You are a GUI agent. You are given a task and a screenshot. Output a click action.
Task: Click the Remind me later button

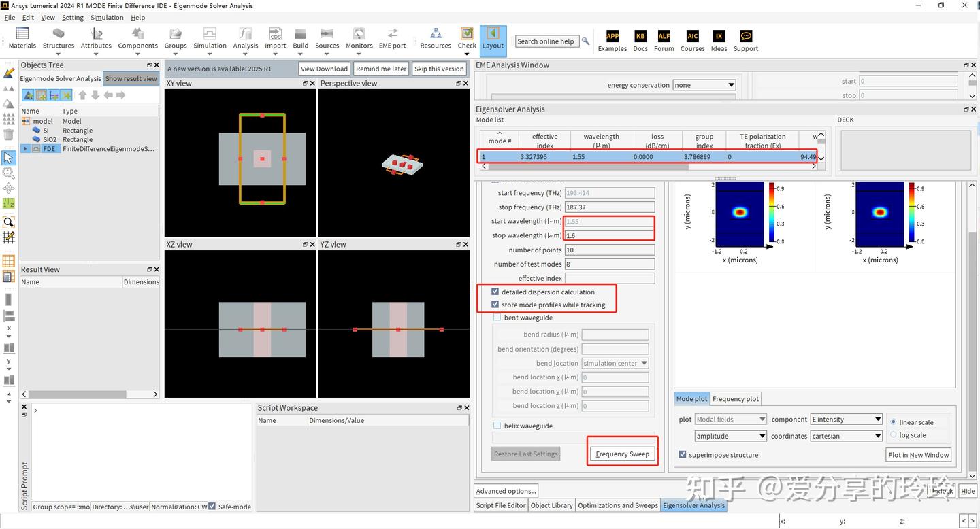(381, 69)
